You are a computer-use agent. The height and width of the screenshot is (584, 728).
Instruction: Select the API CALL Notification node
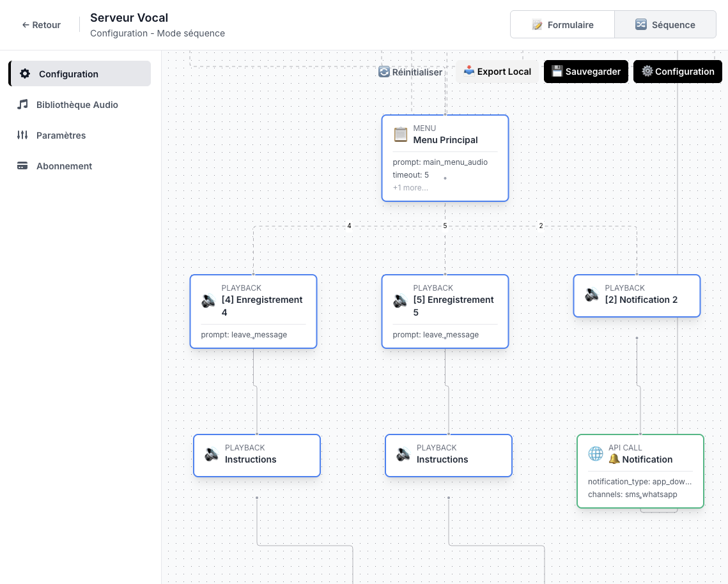tap(640, 471)
